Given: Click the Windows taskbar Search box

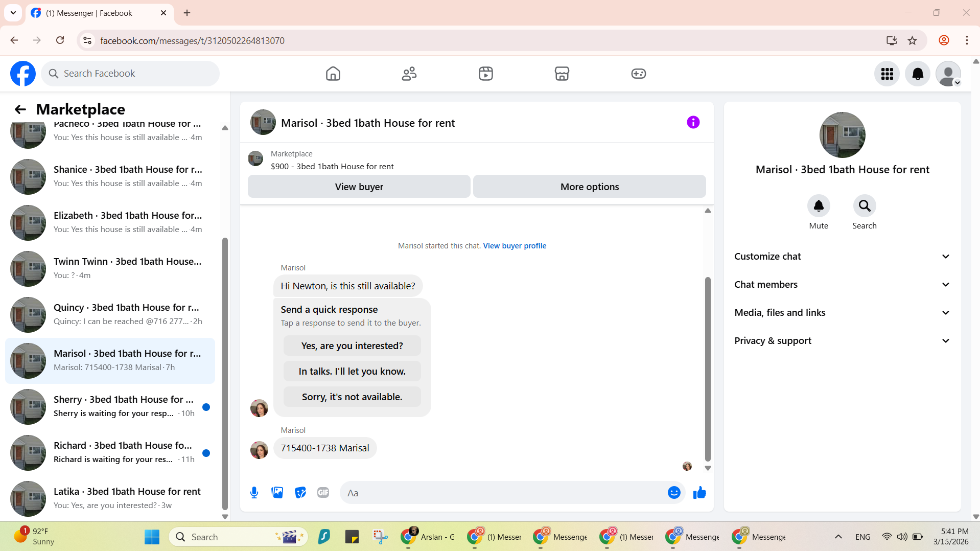Looking at the screenshot, I should 238,537.
